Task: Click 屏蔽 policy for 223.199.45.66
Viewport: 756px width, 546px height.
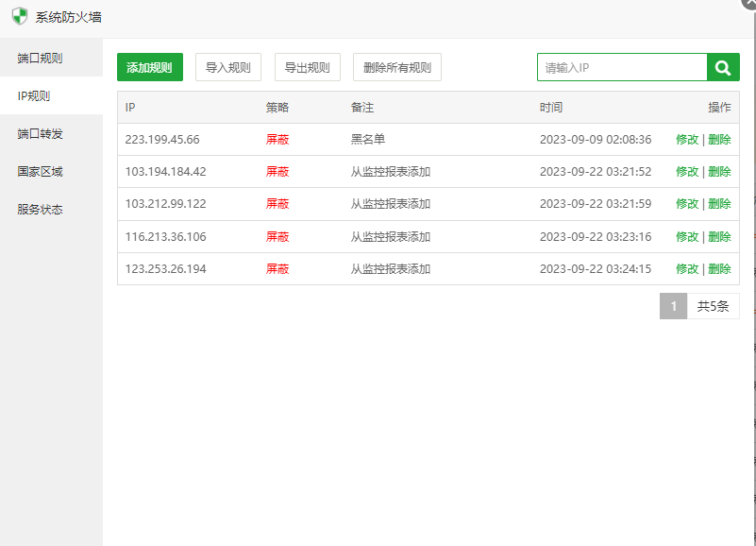Action: click(277, 140)
